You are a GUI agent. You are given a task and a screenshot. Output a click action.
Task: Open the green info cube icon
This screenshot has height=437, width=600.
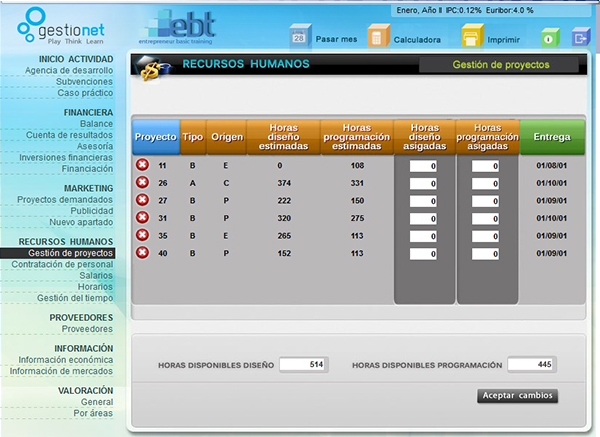point(550,38)
